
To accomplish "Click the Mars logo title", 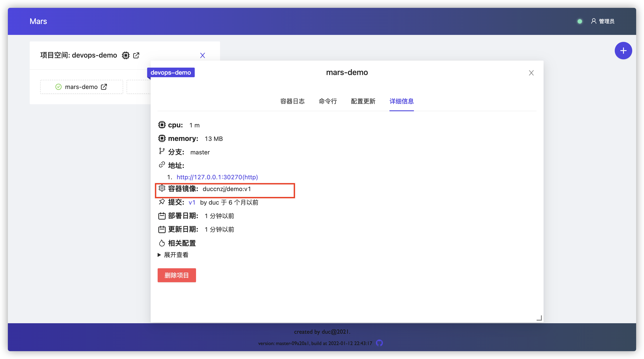I will pos(38,21).
